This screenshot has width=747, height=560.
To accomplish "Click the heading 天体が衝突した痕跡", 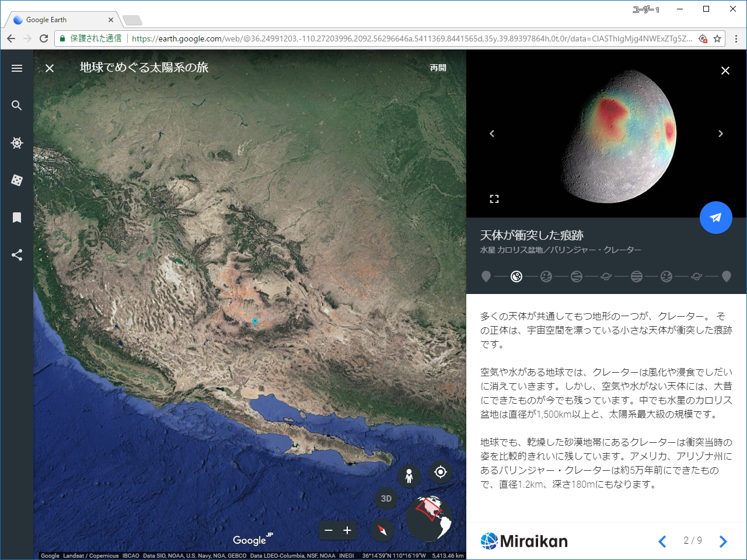I will click(x=532, y=235).
